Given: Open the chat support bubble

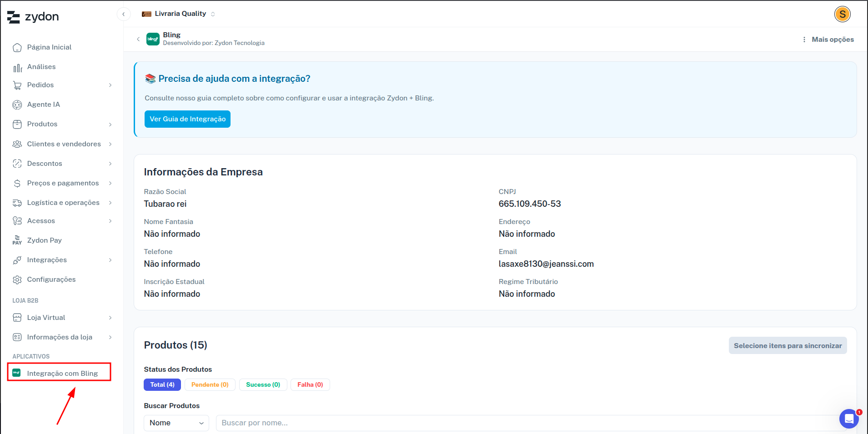Looking at the screenshot, I should (x=849, y=419).
